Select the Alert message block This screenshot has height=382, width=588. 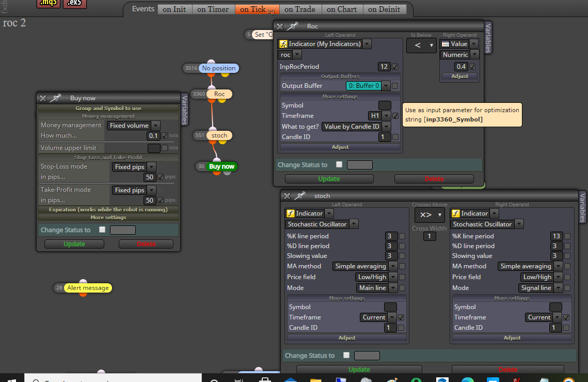tap(88, 288)
